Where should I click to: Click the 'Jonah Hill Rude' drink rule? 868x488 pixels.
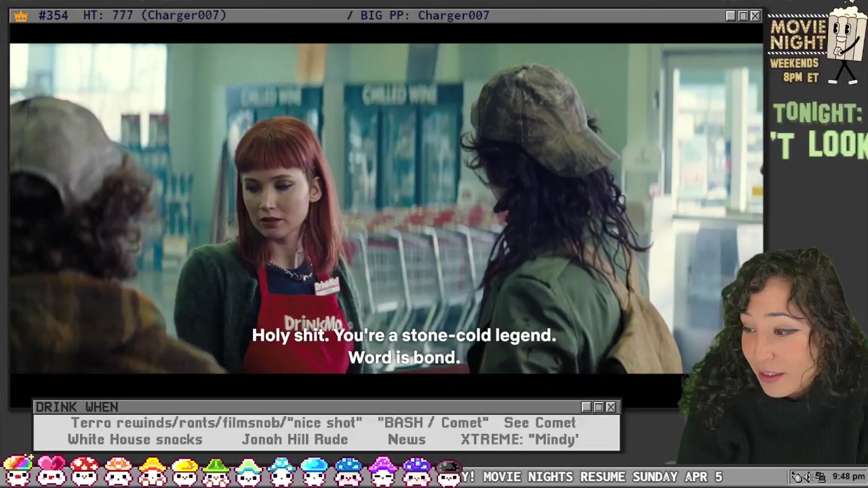click(295, 439)
